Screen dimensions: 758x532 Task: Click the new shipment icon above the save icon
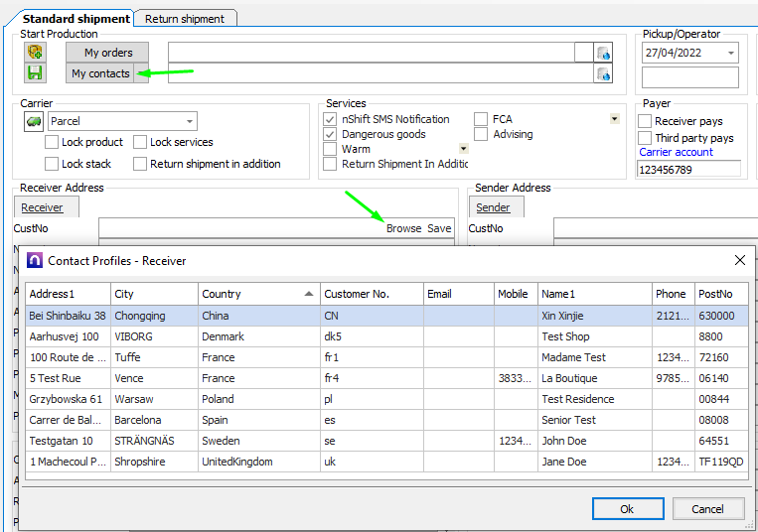pos(35,52)
